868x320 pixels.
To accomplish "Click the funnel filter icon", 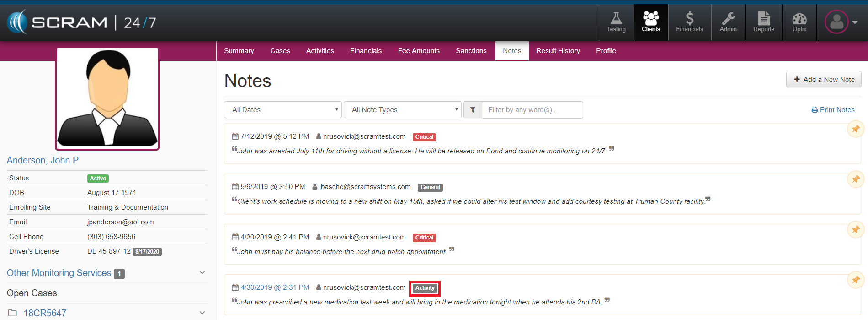I will [473, 110].
